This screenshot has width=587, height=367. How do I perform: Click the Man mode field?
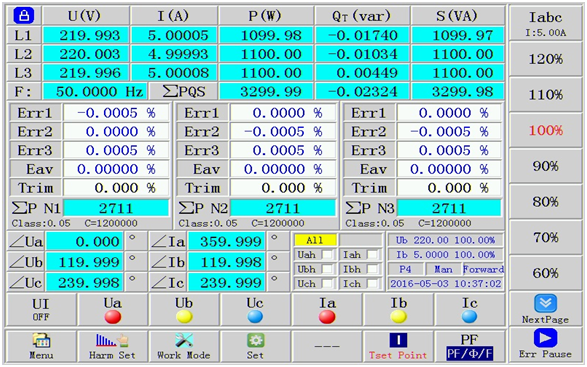tap(443, 269)
